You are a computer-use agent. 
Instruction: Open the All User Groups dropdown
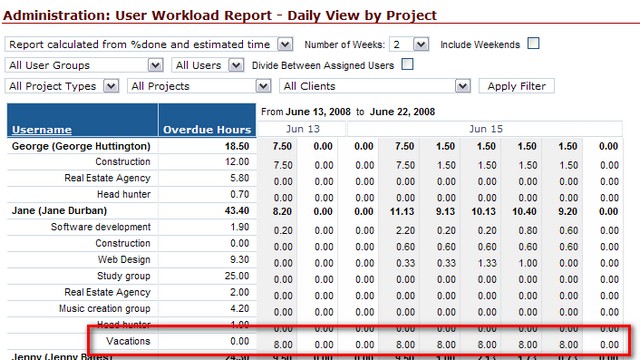click(x=84, y=65)
